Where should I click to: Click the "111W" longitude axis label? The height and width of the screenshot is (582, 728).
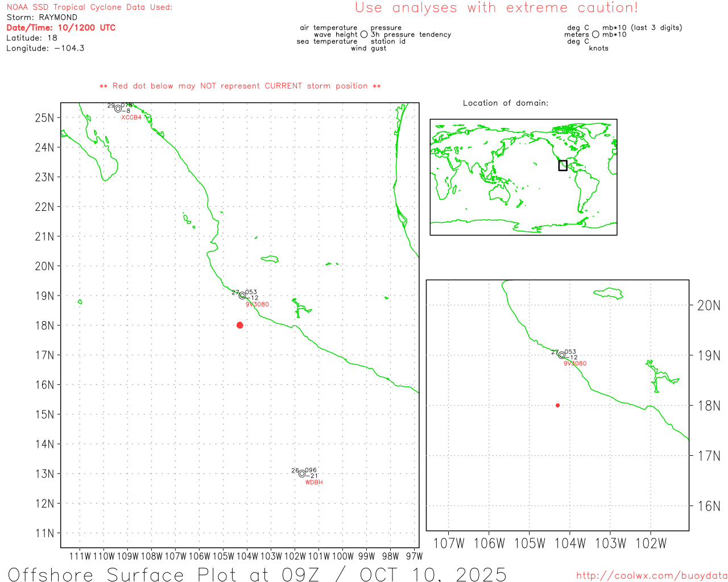(x=80, y=556)
